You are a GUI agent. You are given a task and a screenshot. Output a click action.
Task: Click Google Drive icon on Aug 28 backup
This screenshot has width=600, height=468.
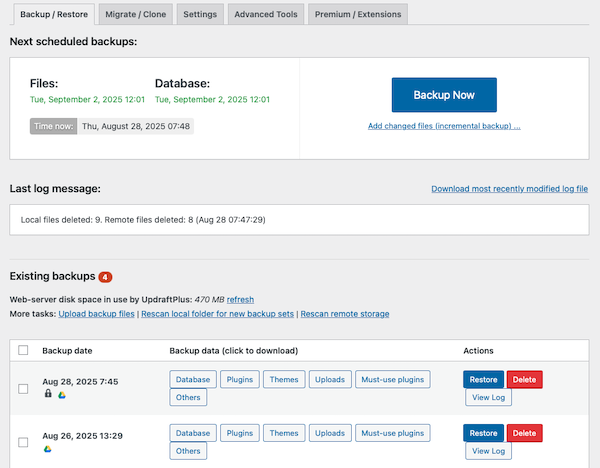(x=61, y=395)
